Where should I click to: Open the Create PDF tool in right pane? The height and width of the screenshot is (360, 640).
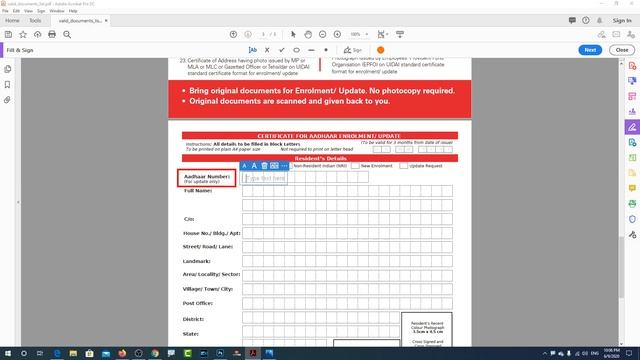(632, 66)
